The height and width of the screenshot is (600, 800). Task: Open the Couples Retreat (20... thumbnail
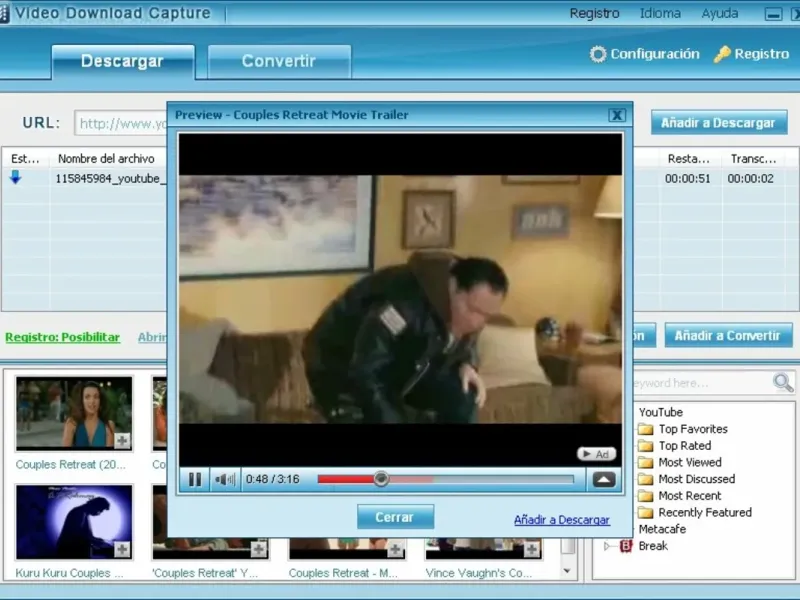74,413
